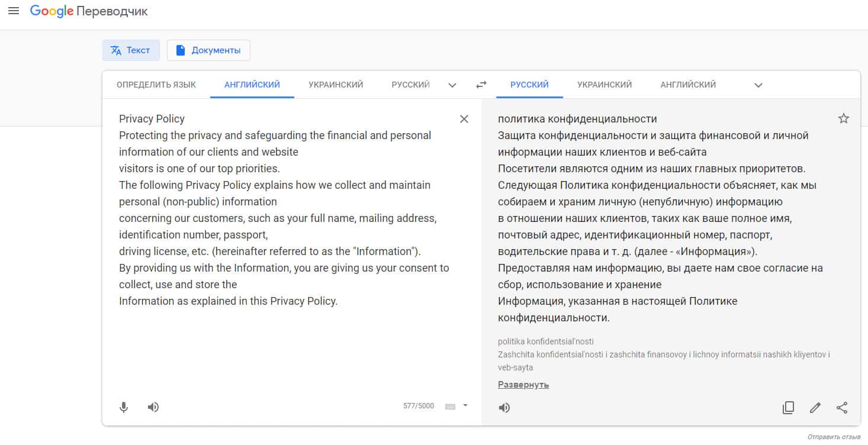Share the translation
Viewport: 868px width, 445px height.
[x=842, y=408]
